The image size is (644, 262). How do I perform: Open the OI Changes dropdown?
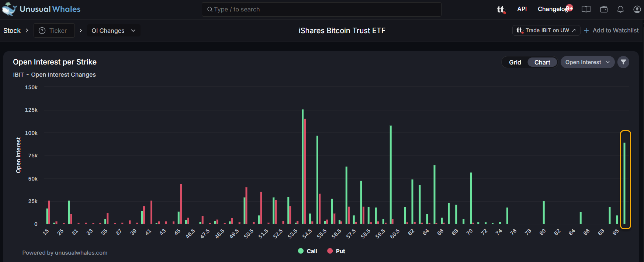point(114,31)
